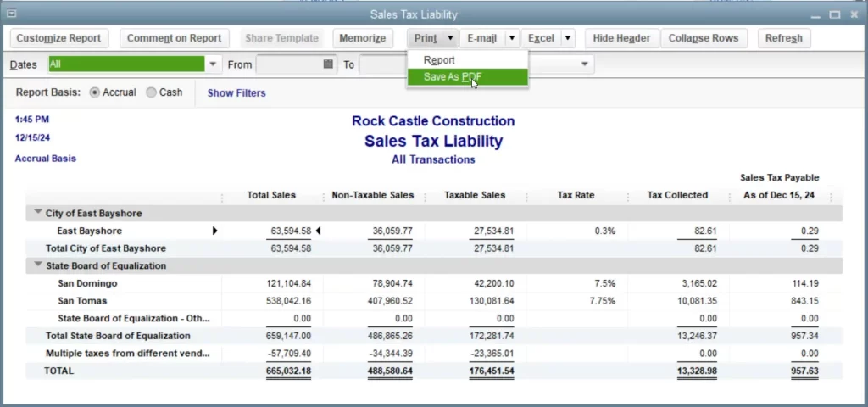Viewport: 868px width, 407px height.
Task: Maximize the Sales Tax Liability window
Action: [x=834, y=14]
